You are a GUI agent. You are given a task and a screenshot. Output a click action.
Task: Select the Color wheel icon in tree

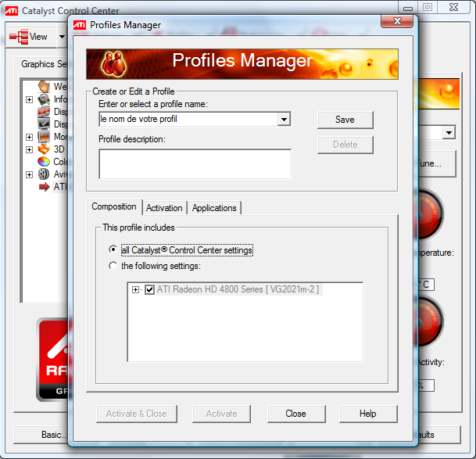(x=44, y=162)
